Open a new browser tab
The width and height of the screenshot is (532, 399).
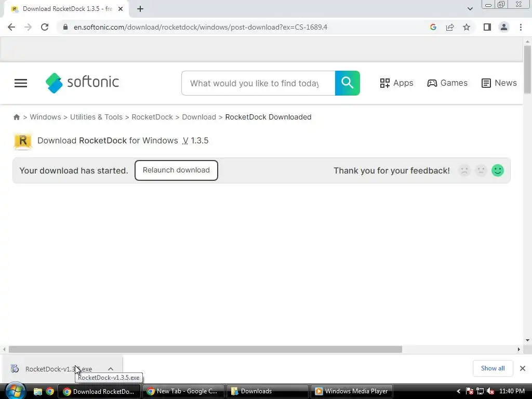140,9
